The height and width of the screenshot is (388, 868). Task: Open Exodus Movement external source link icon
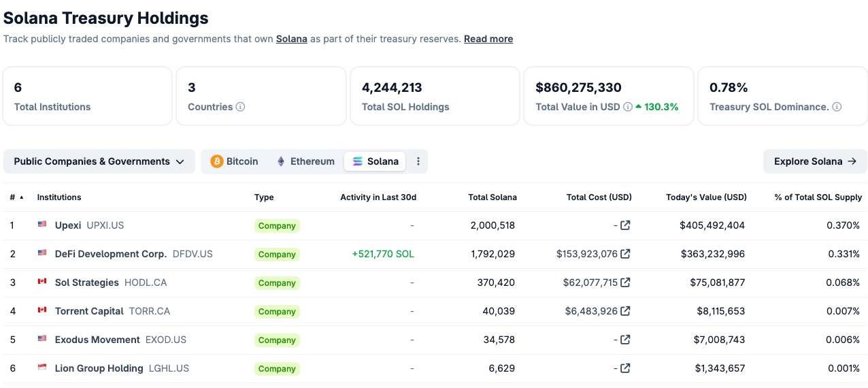625,340
